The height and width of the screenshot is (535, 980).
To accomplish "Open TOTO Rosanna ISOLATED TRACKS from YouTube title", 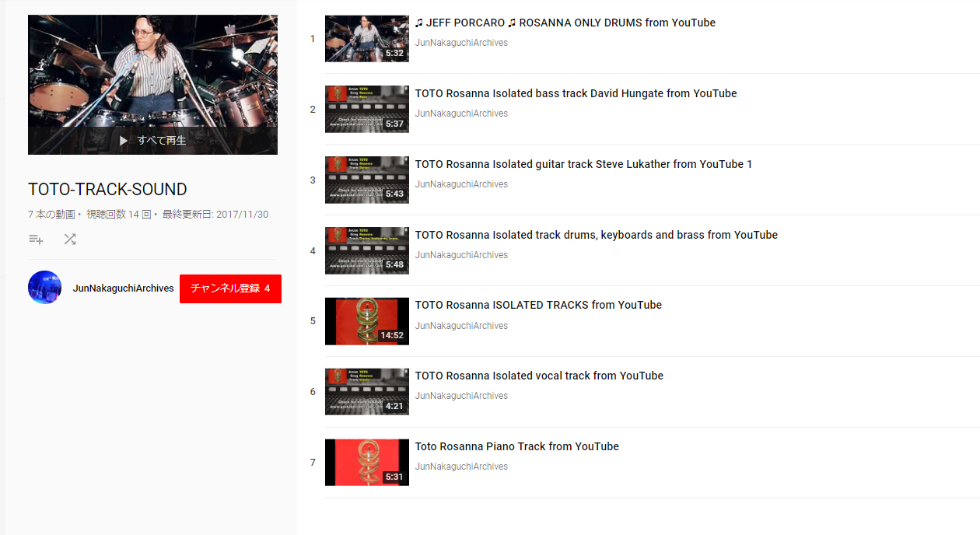I will (x=538, y=305).
